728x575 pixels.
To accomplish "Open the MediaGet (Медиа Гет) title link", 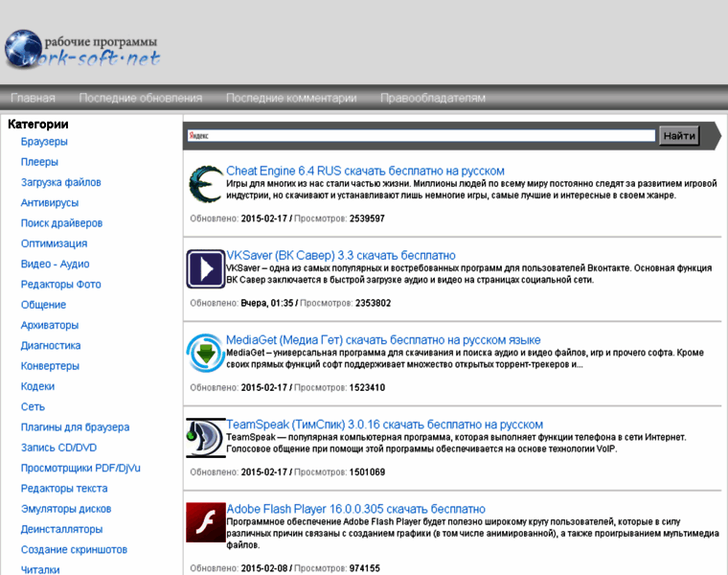I will pos(383,340).
